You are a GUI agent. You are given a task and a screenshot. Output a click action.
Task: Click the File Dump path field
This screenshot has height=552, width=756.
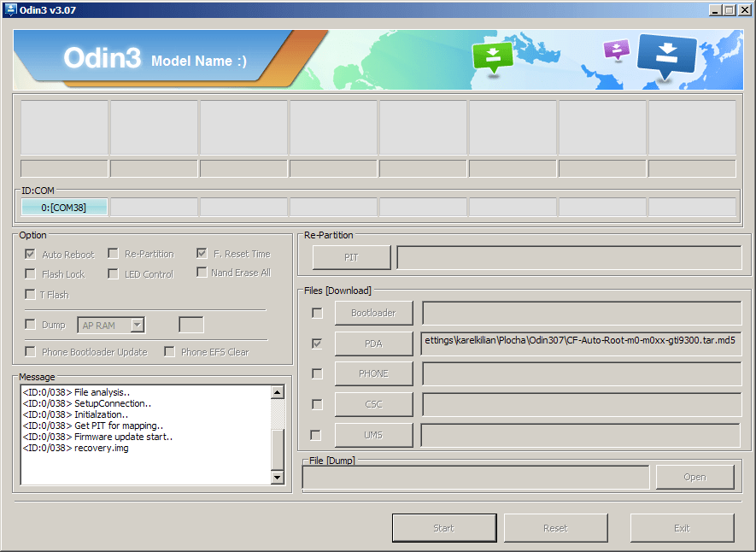click(x=476, y=478)
